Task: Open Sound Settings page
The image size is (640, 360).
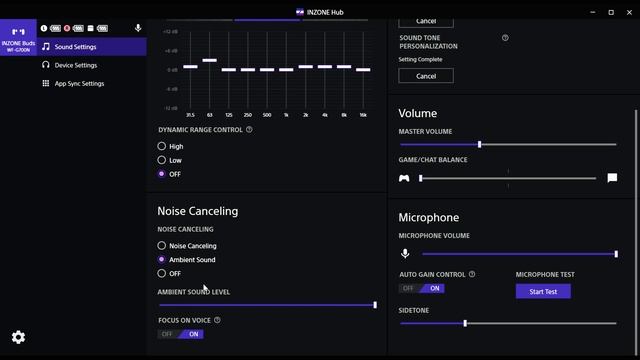Action: (x=91, y=47)
